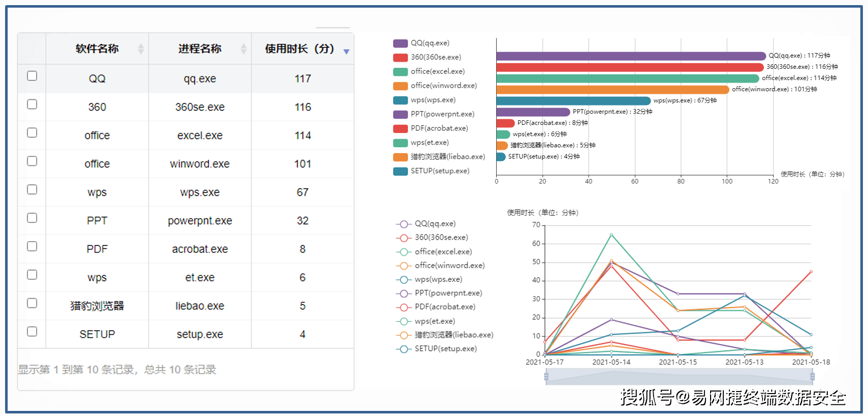
Task: Check the QQ row checkbox
Action: pos(32,76)
